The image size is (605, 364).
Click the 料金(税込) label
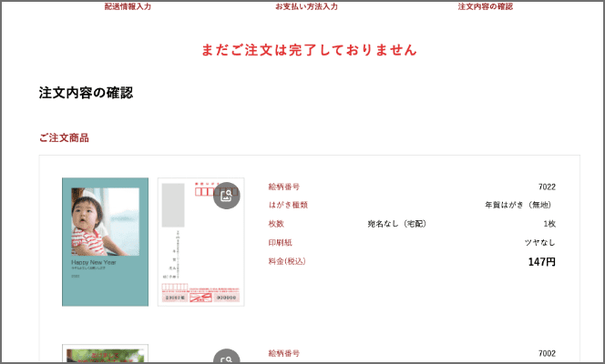click(x=287, y=261)
